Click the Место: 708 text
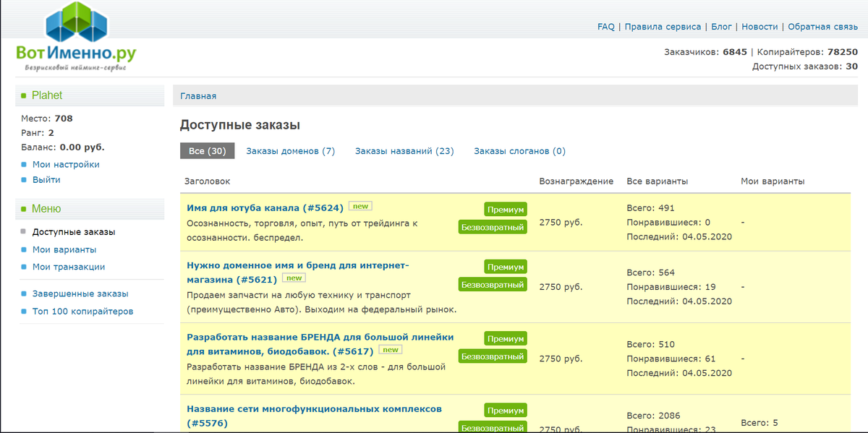 pos(46,119)
